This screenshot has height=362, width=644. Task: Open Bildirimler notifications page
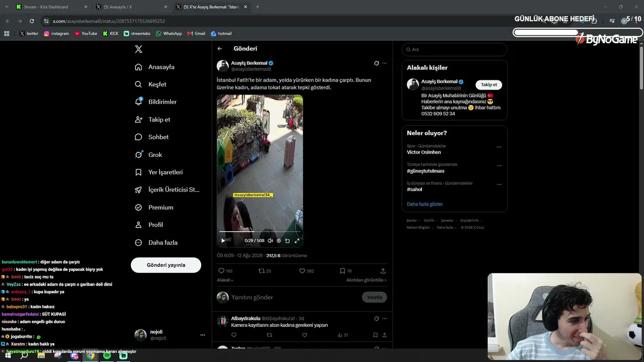click(156, 102)
